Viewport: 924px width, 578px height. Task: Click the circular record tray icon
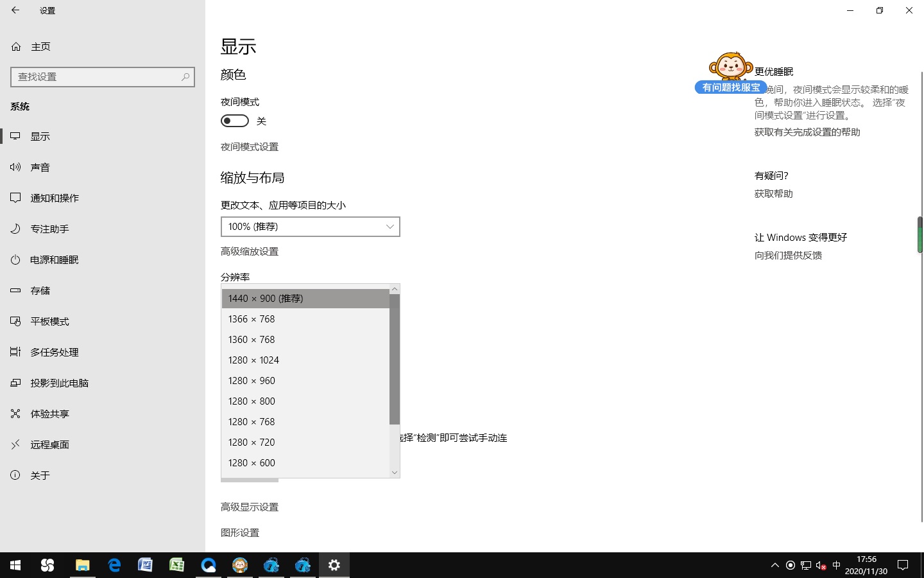tap(791, 565)
